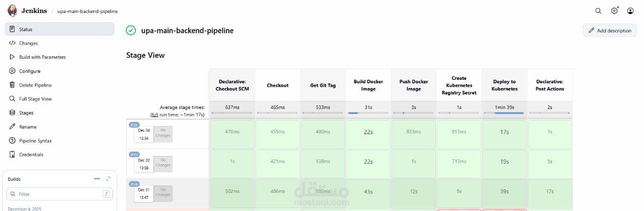Open Build with Parameters
Viewport: 644px width, 211px height.
tap(42, 57)
